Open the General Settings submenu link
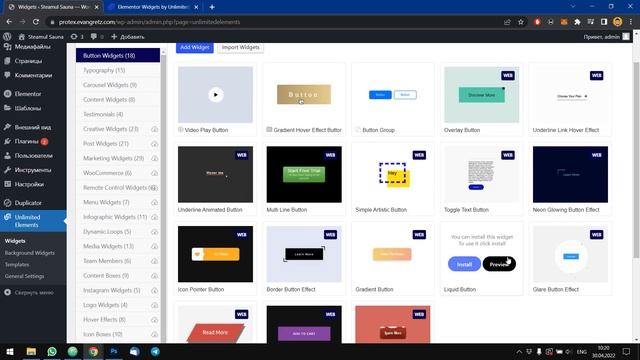This screenshot has height=360, width=640. pos(24,276)
